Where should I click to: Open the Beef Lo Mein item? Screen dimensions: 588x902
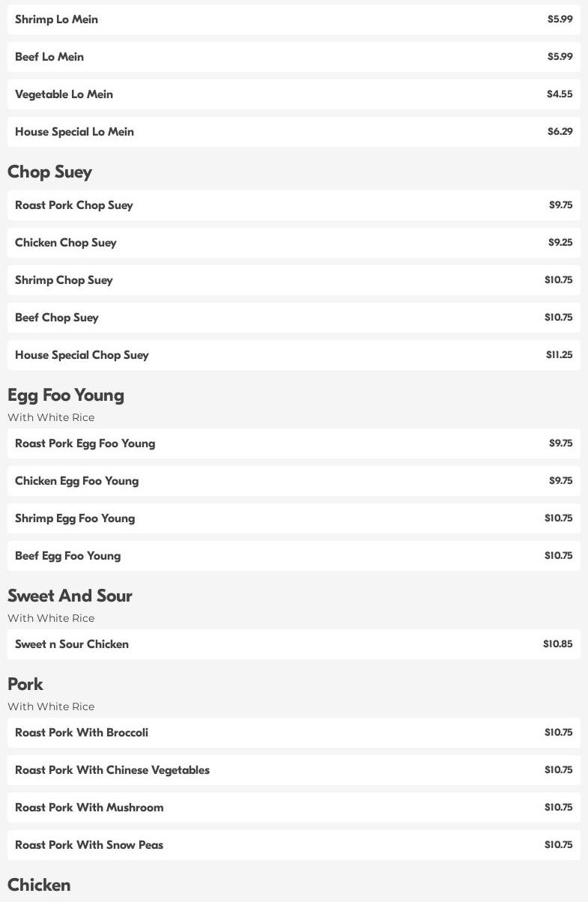294,57
